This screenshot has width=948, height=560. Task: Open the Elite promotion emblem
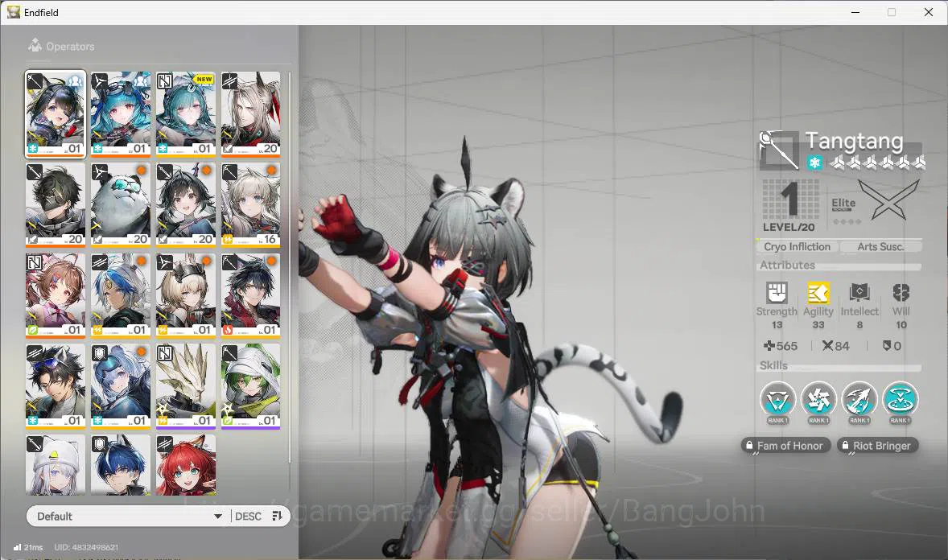point(888,200)
